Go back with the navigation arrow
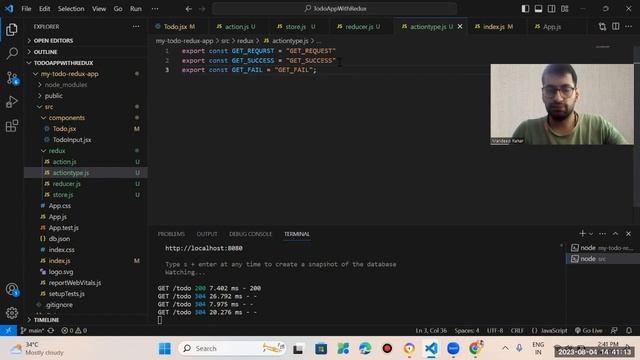640x360 pixels. (x=189, y=9)
